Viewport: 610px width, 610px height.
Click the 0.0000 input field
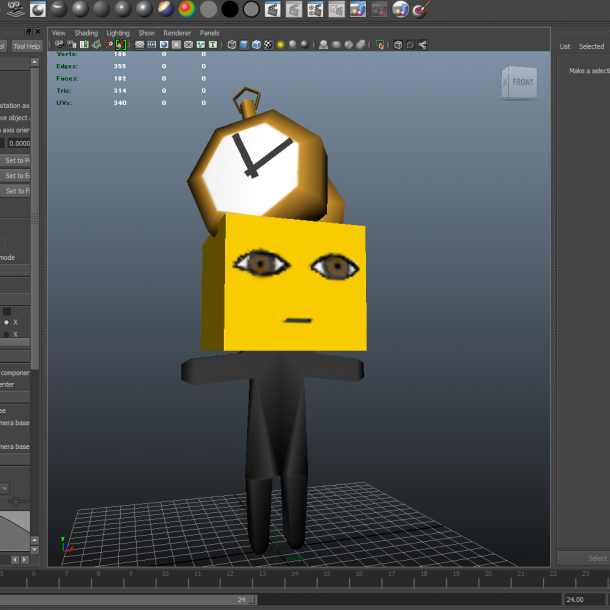(x=19, y=143)
